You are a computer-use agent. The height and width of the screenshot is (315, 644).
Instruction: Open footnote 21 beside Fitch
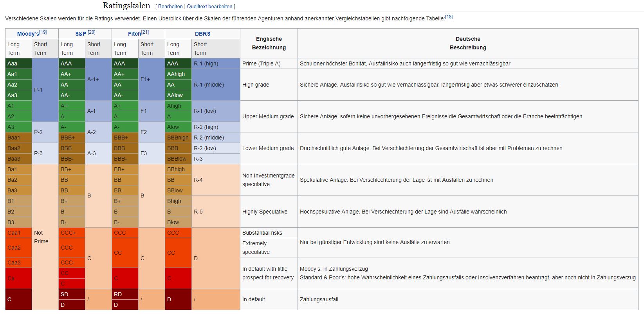click(x=145, y=32)
